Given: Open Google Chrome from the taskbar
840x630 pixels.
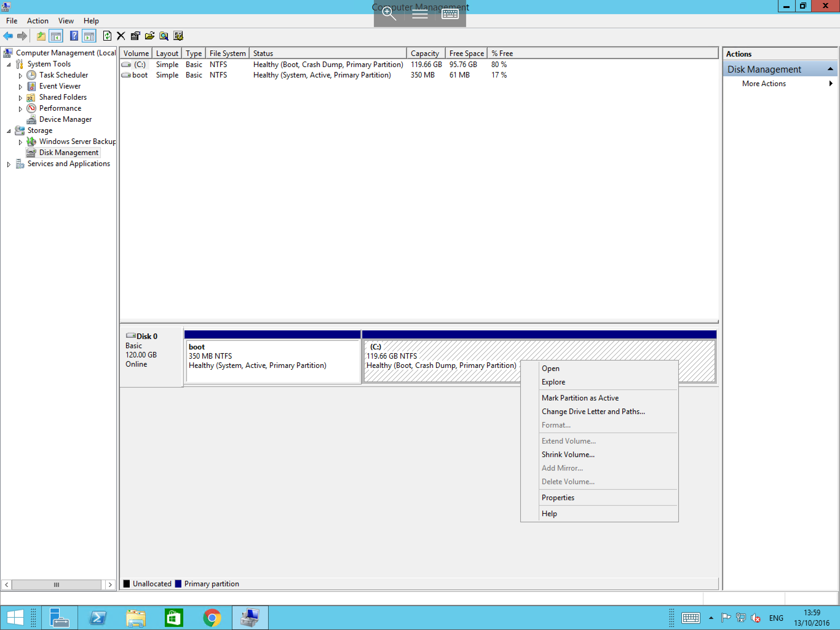Looking at the screenshot, I should coord(212,617).
